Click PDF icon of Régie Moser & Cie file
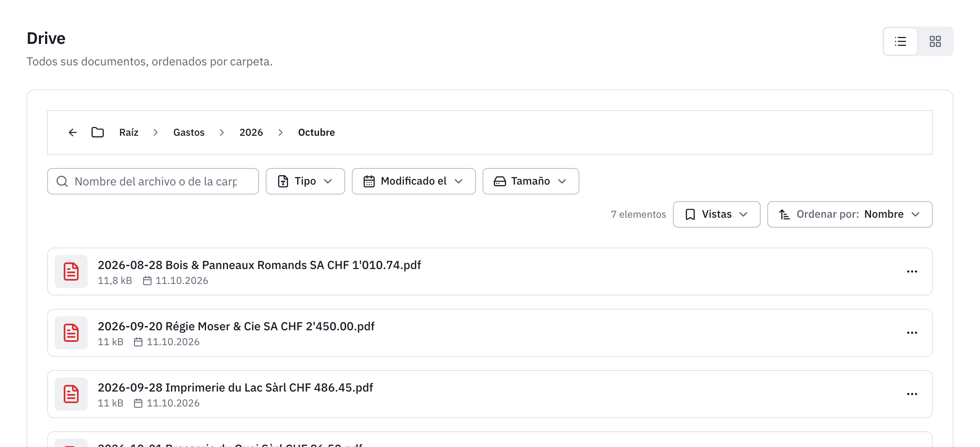The image size is (980, 447). (71, 333)
